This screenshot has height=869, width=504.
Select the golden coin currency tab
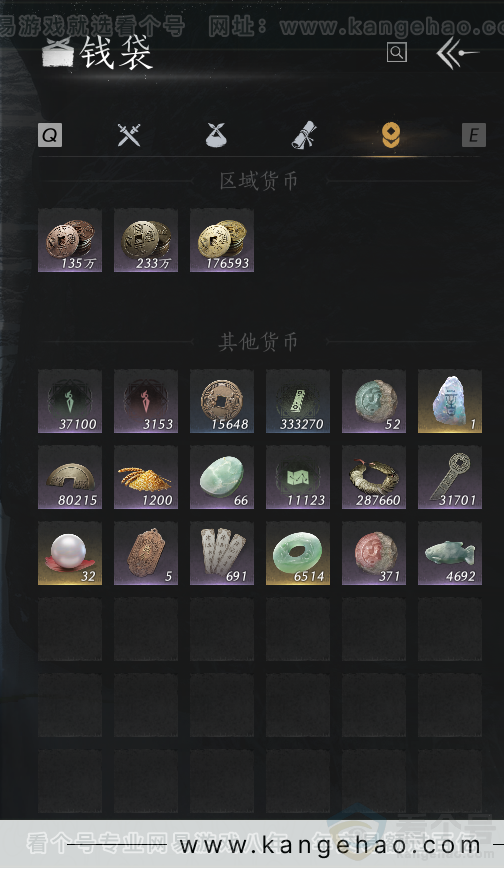(x=391, y=135)
